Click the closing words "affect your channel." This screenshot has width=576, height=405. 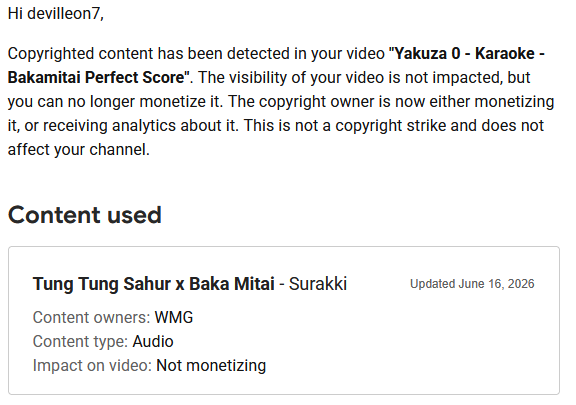79,150
